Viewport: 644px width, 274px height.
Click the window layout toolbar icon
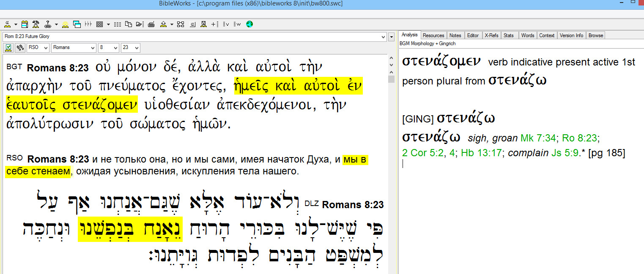point(25,24)
